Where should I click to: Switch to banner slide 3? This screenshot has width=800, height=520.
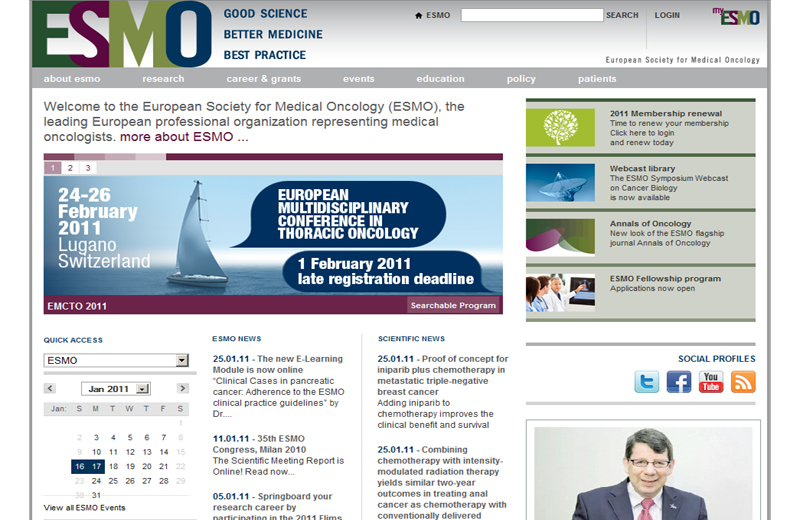click(x=88, y=168)
